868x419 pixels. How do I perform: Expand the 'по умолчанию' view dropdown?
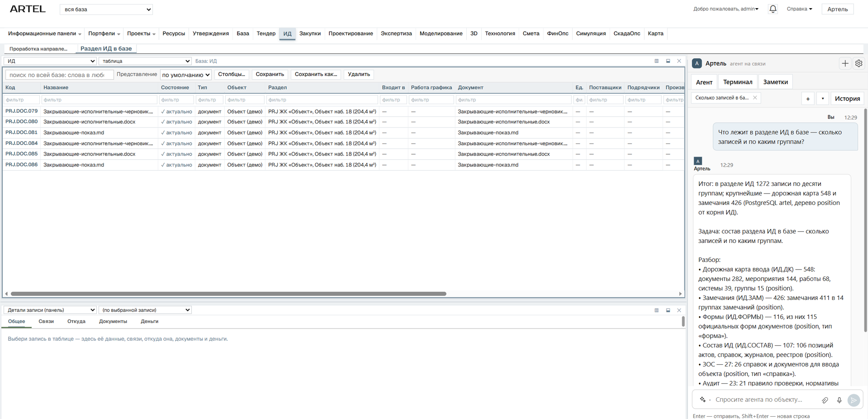(186, 75)
